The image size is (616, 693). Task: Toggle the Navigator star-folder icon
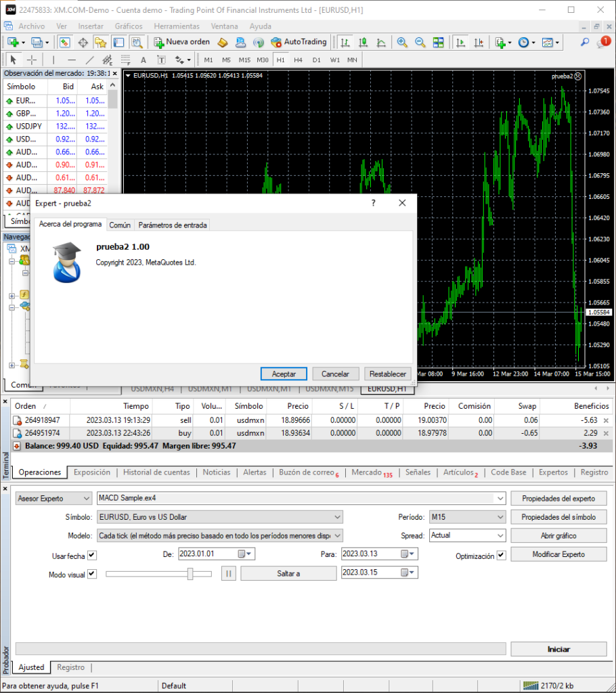[100, 43]
